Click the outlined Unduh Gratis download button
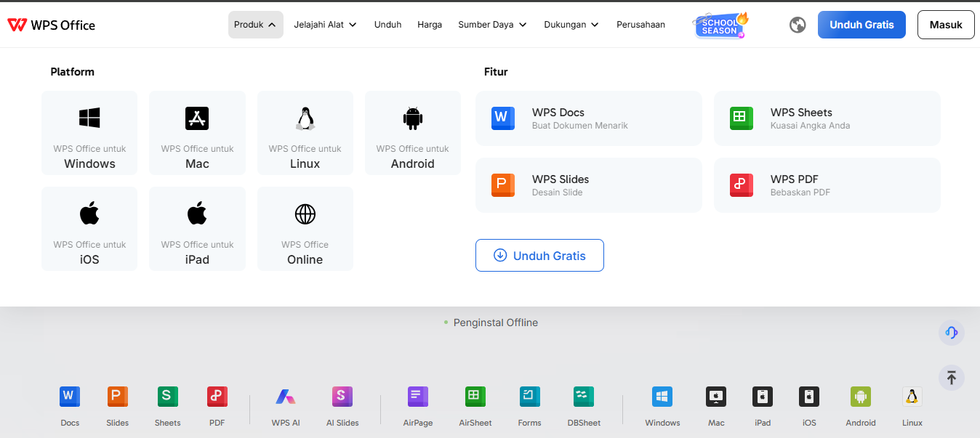This screenshot has height=438, width=980. pyautogui.click(x=539, y=256)
